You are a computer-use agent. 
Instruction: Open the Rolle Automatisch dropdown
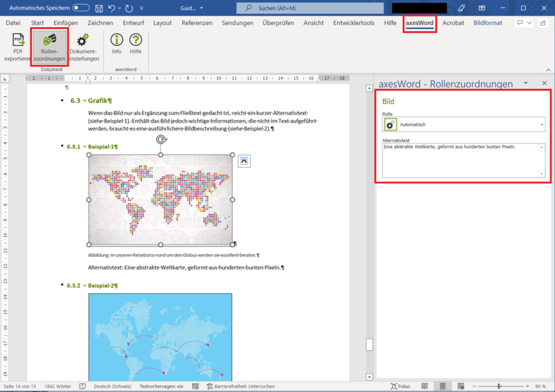pos(464,125)
